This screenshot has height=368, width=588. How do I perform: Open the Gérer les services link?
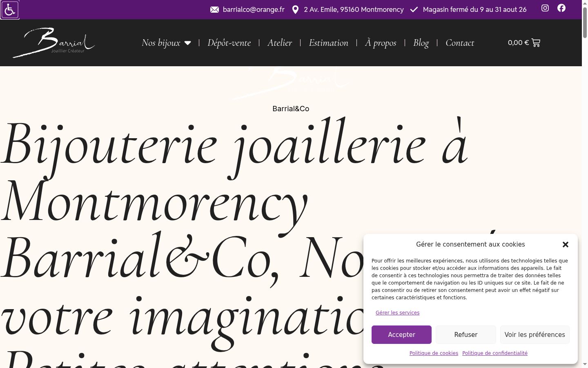[x=397, y=313]
